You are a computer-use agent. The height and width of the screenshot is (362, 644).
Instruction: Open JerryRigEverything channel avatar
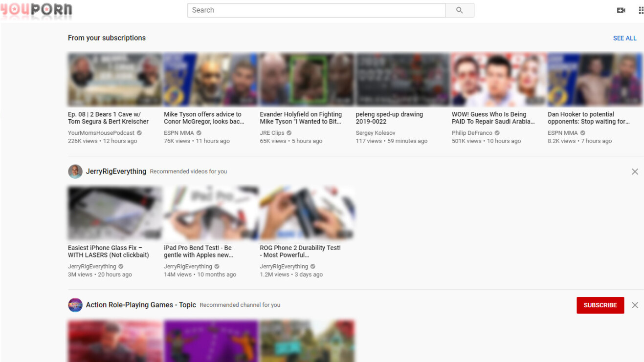coord(75,171)
